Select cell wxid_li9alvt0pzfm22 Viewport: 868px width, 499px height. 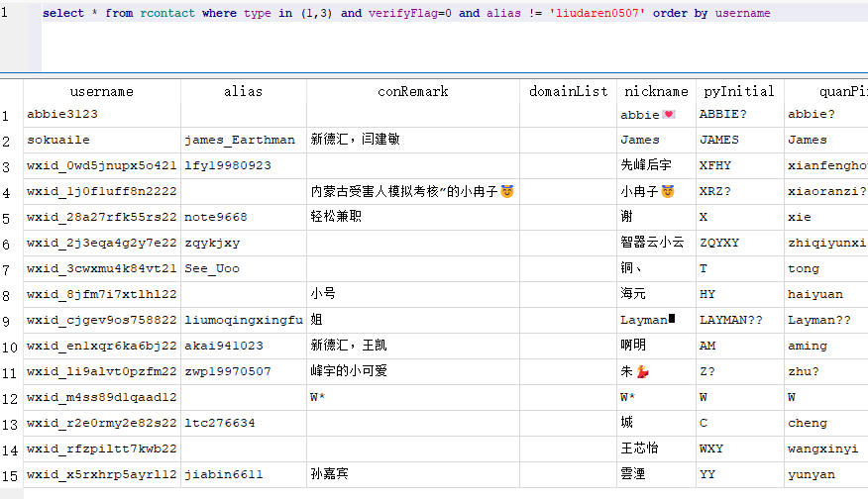coord(102,371)
